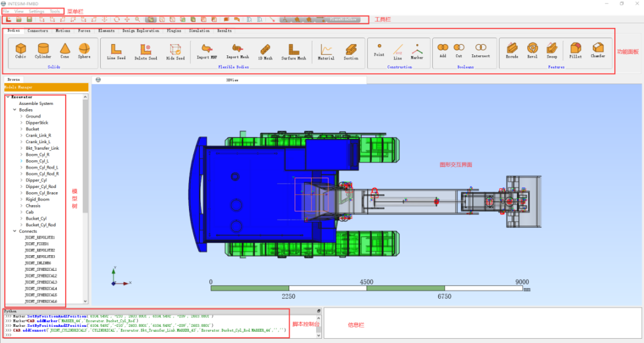Click the boolean Intersect icon
This screenshot has height=343, width=644.
click(x=481, y=48)
